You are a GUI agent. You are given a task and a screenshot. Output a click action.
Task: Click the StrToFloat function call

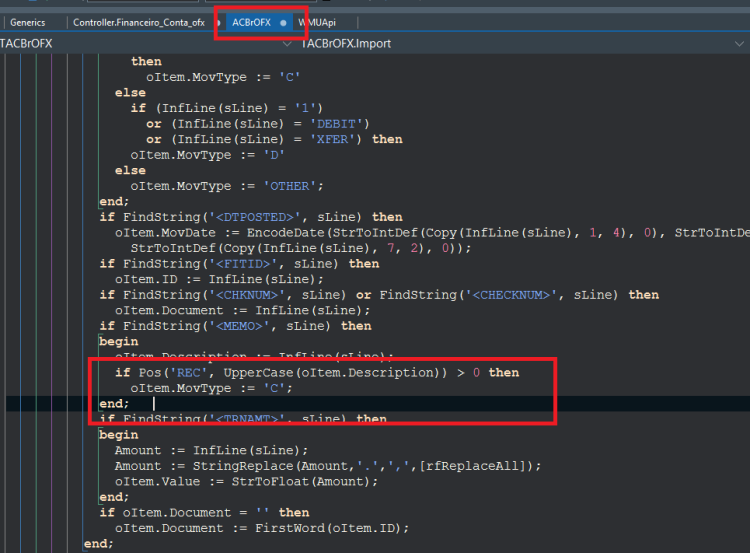point(270,481)
